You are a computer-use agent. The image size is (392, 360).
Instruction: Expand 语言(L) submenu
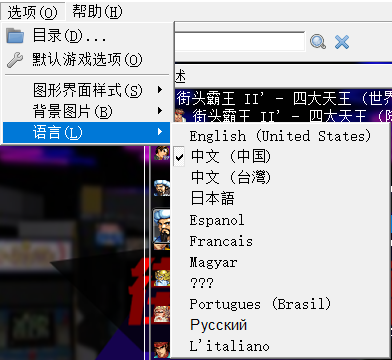(86, 132)
